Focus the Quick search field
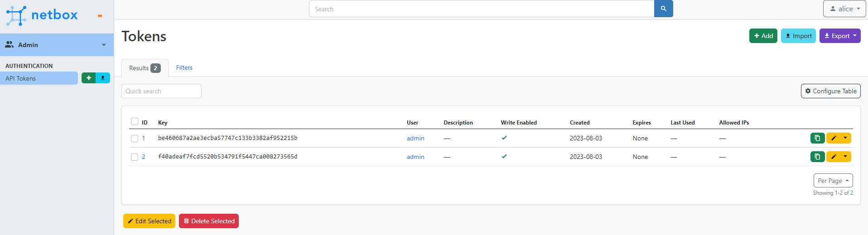The width and height of the screenshot is (868, 235). click(x=161, y=91)
